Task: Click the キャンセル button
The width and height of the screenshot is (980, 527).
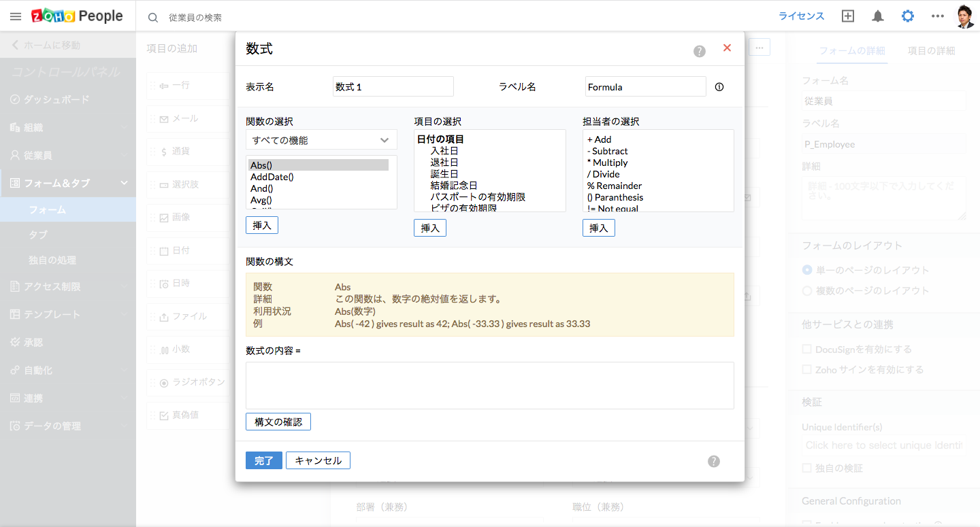Action: point(318,460)
